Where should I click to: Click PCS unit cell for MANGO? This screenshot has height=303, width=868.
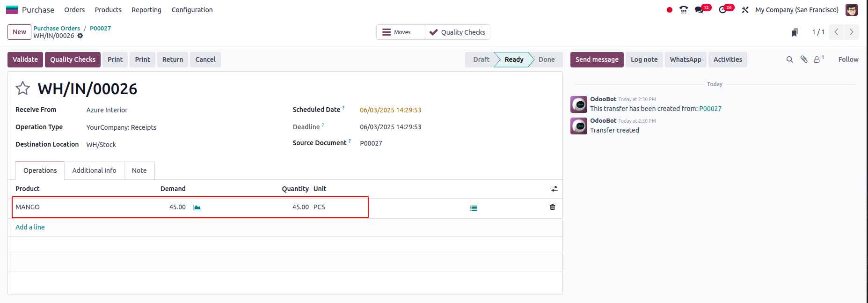(319, 207)
